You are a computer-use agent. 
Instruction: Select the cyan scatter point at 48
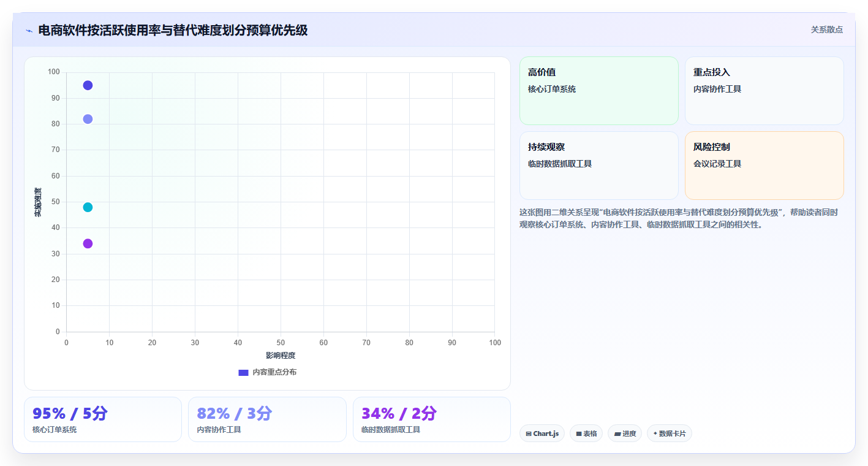coord(88,207)
